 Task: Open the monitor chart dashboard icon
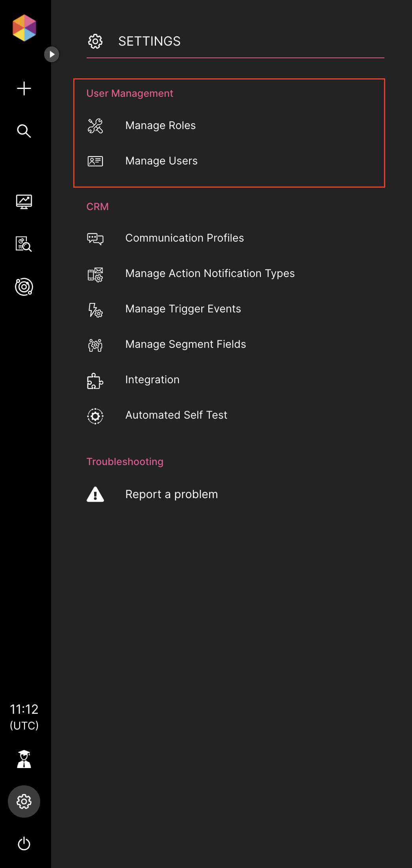24,202
